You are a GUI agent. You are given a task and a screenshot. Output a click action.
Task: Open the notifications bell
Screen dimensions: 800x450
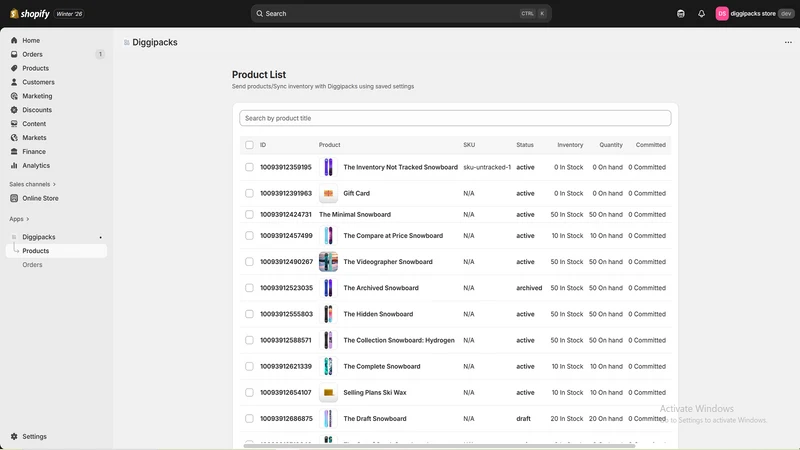click(702, 14)
